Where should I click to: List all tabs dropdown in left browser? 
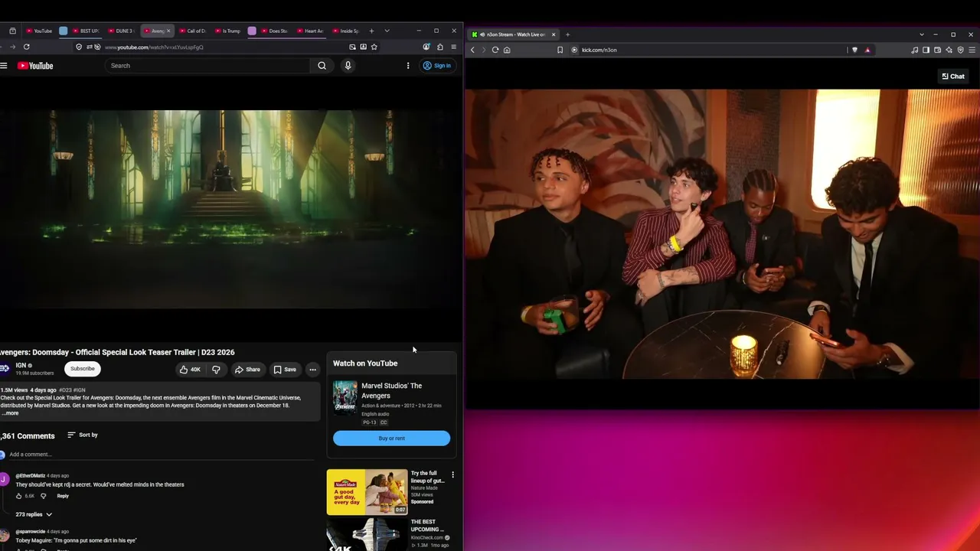click(387, 31)
